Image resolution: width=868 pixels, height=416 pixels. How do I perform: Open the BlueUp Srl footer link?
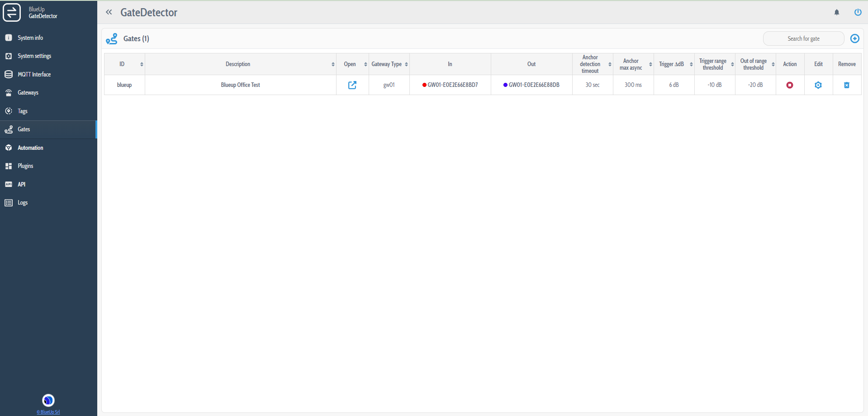(48, 412)
